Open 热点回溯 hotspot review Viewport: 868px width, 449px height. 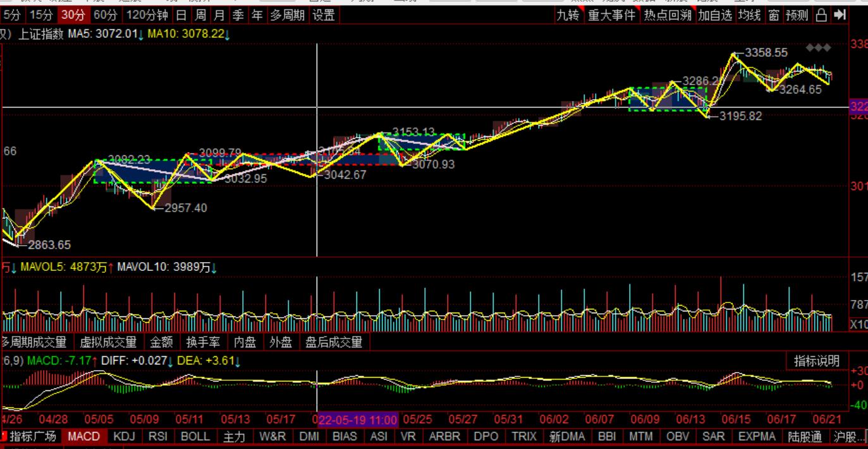(668, 15)
